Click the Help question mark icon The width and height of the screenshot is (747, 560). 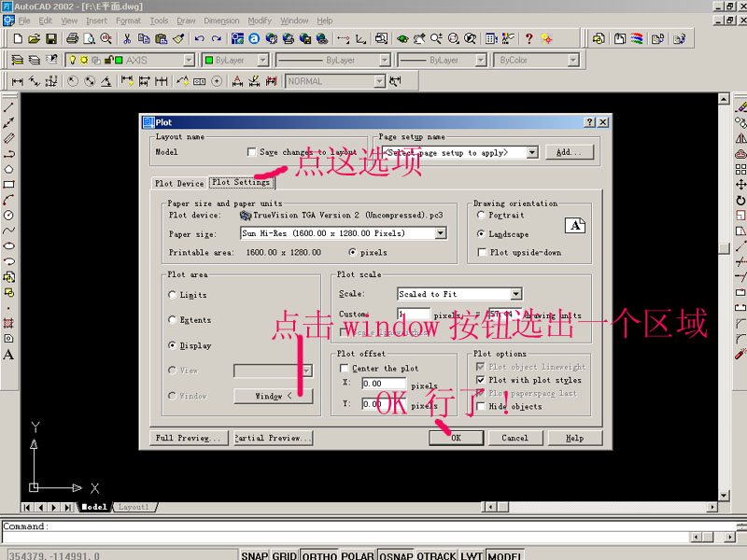coord(529,38)
